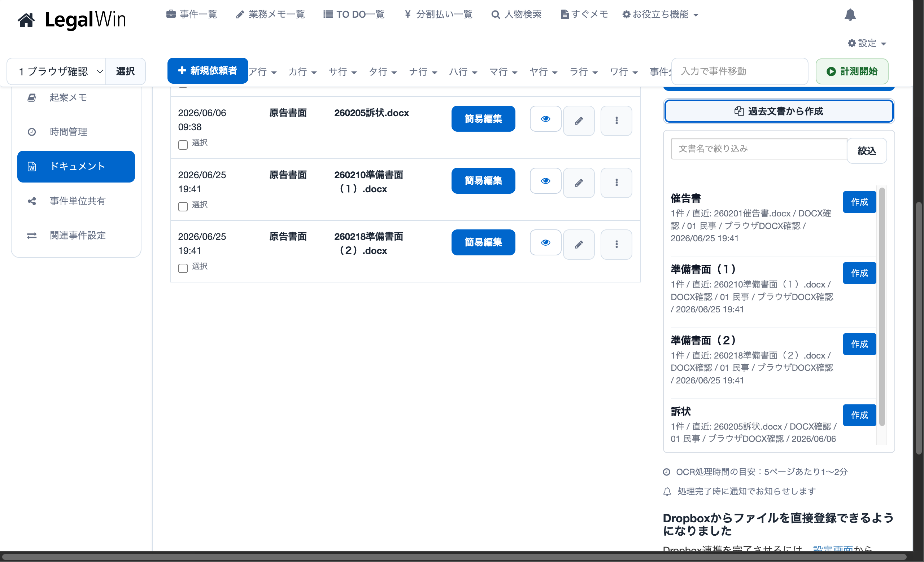This screenshot has width=924, height=562.
Task: Edit 260210準備書面（1）.docx with pencil icon
Action: [579, 183]
